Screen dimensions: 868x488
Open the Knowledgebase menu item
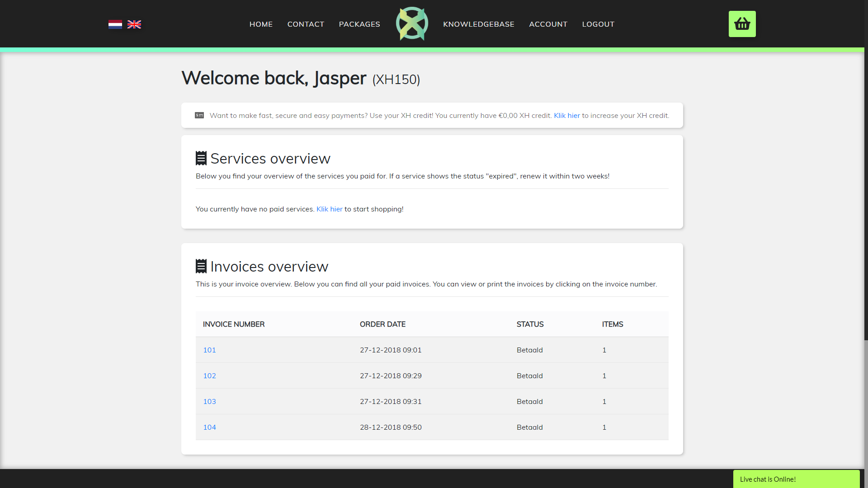pos(479,24)
